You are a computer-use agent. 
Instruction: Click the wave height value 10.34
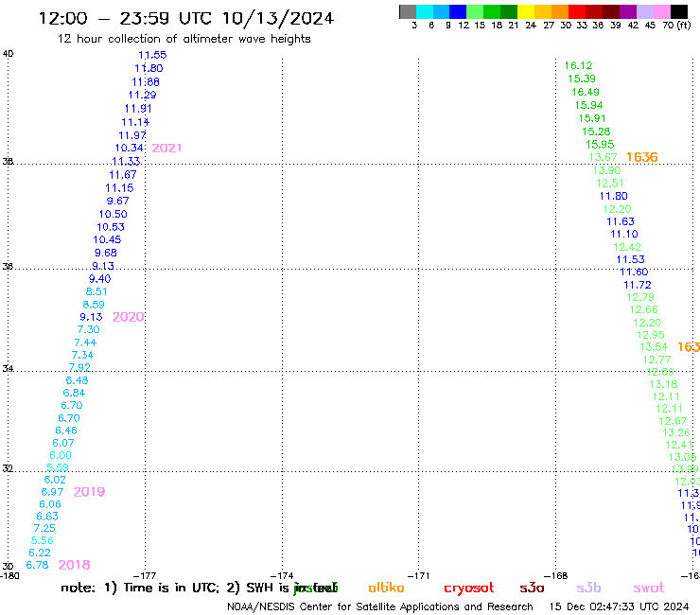point(130,148)
